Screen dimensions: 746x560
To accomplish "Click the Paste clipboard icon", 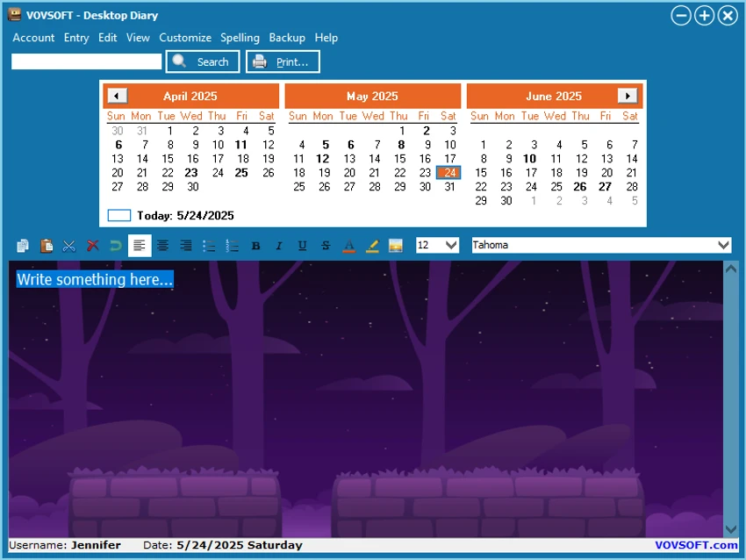I will [47, 246].
